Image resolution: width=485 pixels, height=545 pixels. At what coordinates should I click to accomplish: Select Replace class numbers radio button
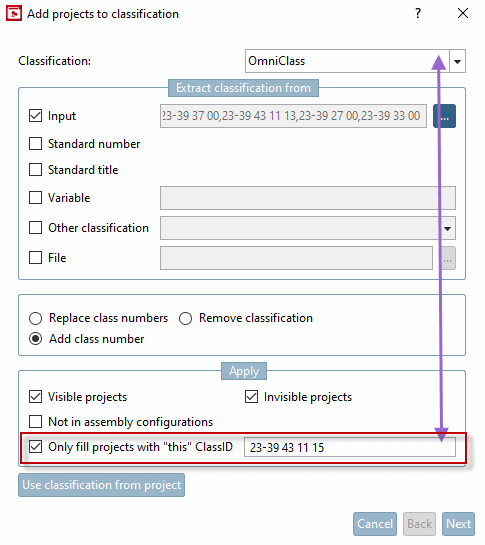35,318
